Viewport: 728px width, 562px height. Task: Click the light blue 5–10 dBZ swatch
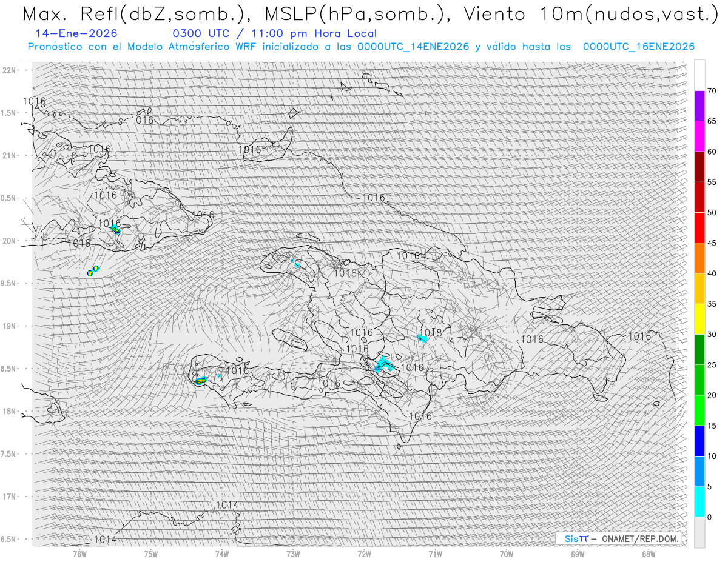[699, 471]
